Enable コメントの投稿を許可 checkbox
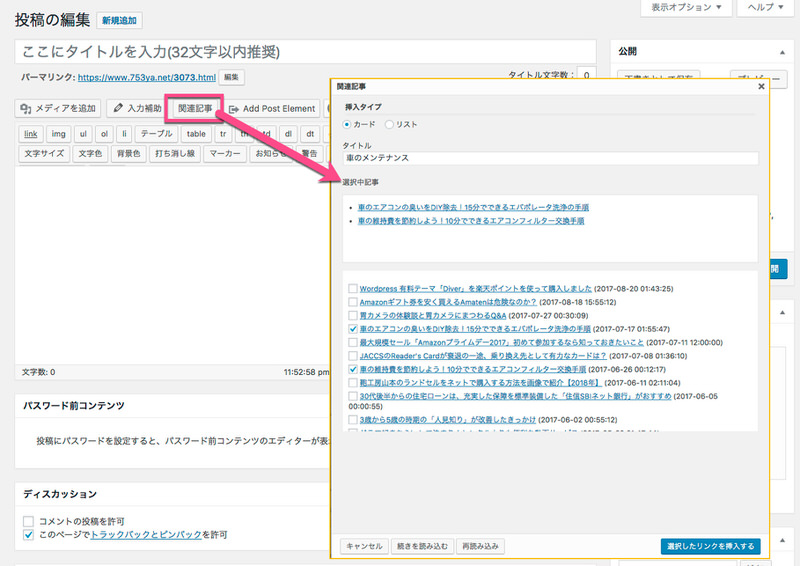This screenshot has width=800, height=566. (28, 521)
